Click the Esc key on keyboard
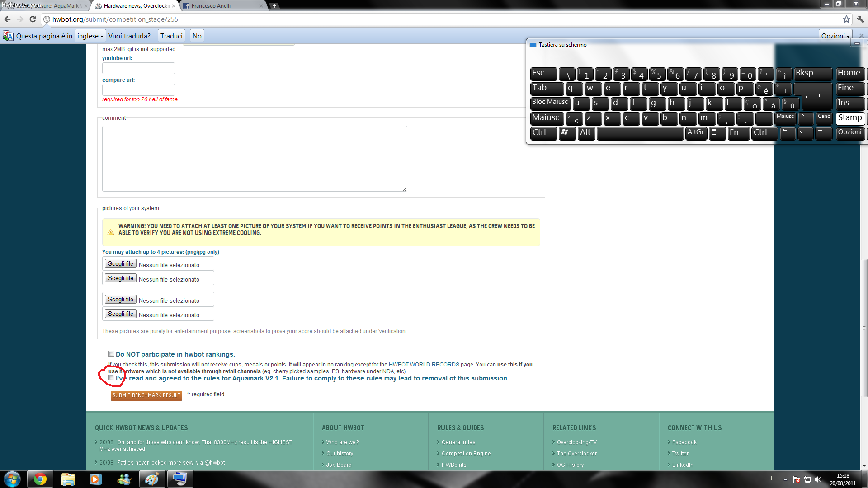The image size is (868, 488). [x=543, y=74]
